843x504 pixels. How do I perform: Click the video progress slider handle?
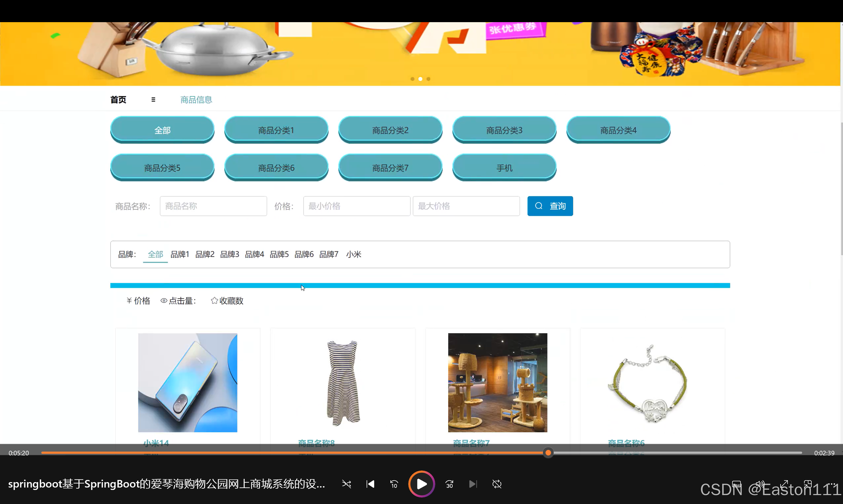pyautogui.click(x=548, y=453)
